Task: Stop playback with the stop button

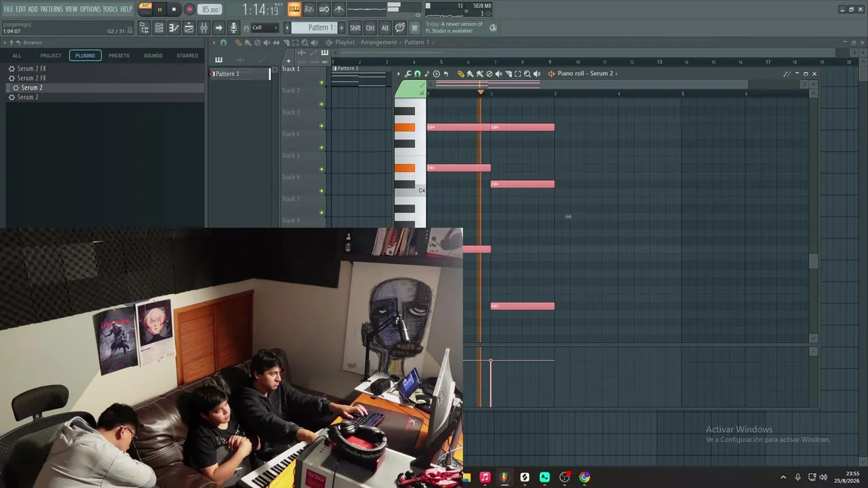Action: pyautogui.click(x=174, y=9)
